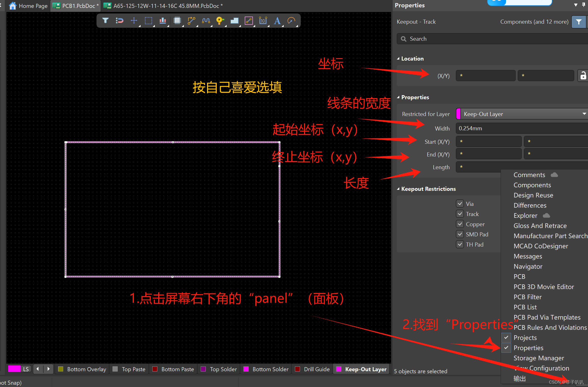Viewport: 588px width, 387px height.
Task: Activate interactive routing tool
Action: pyautogui.click(x=191, y=20)
